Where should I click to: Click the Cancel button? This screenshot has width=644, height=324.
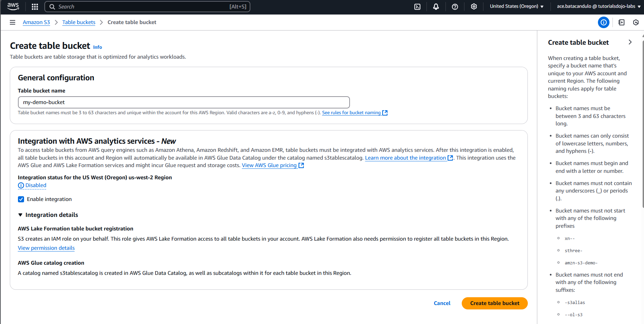[x=442, y=303]
